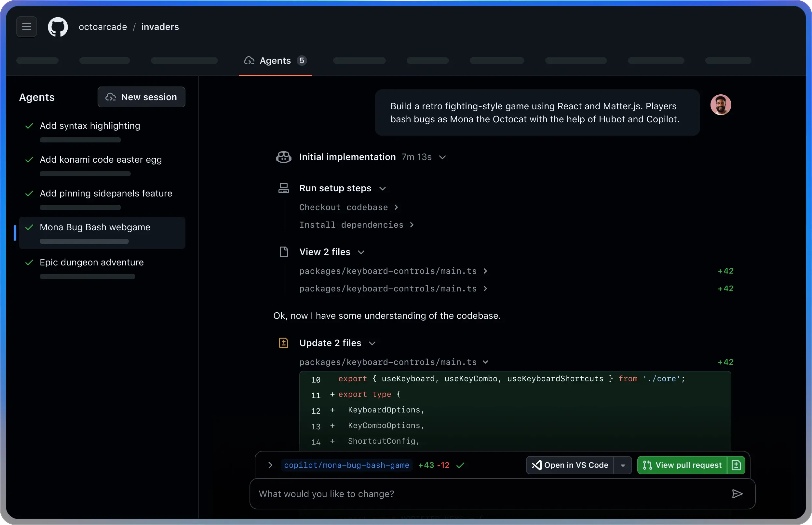Click the yellow diff icon beside Update 2 files
Image resolution: width=812 pixels, height=525 pixels.
[284, 343]
